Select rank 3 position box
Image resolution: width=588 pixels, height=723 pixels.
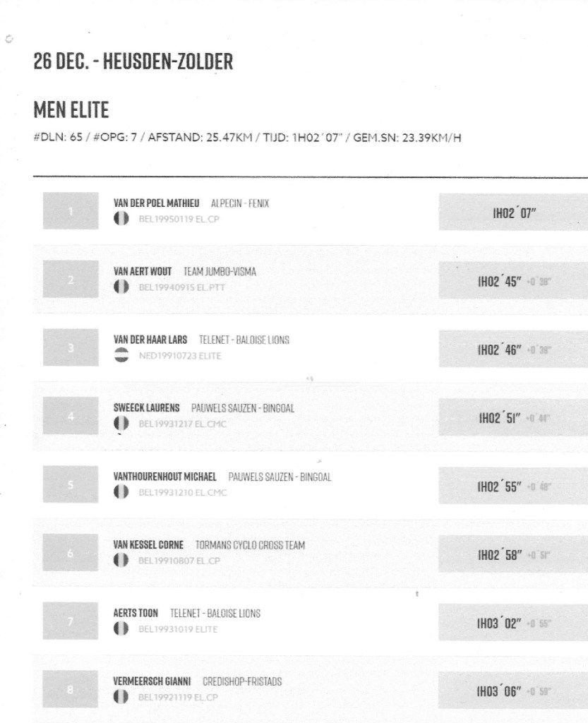coord(71,347)
